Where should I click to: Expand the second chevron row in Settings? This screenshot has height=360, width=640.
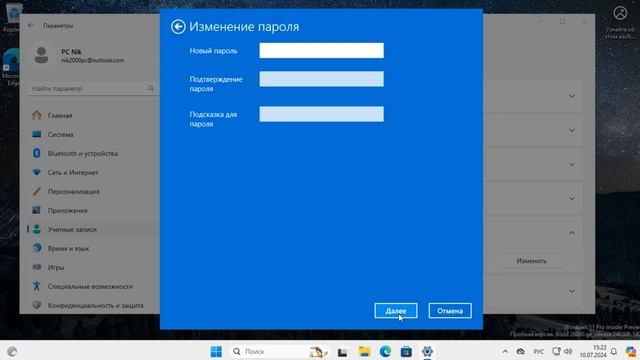[x=572, y=130]
